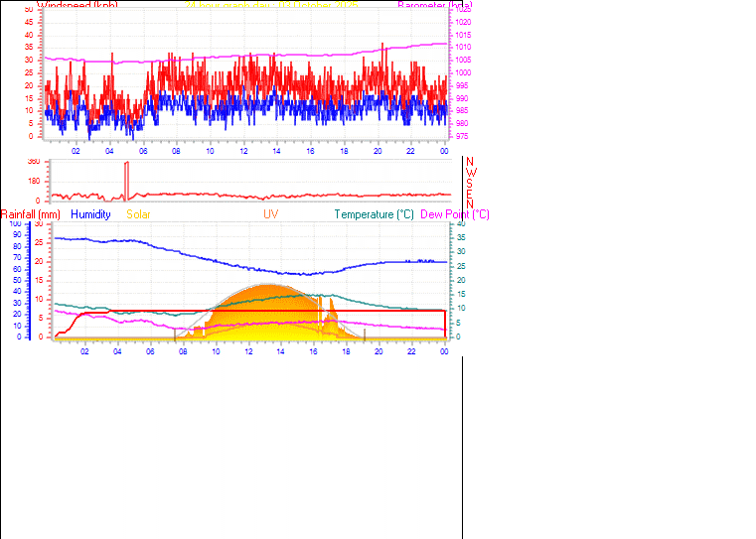Click the 20 hour label on wind graph

[x=378, y=151]
